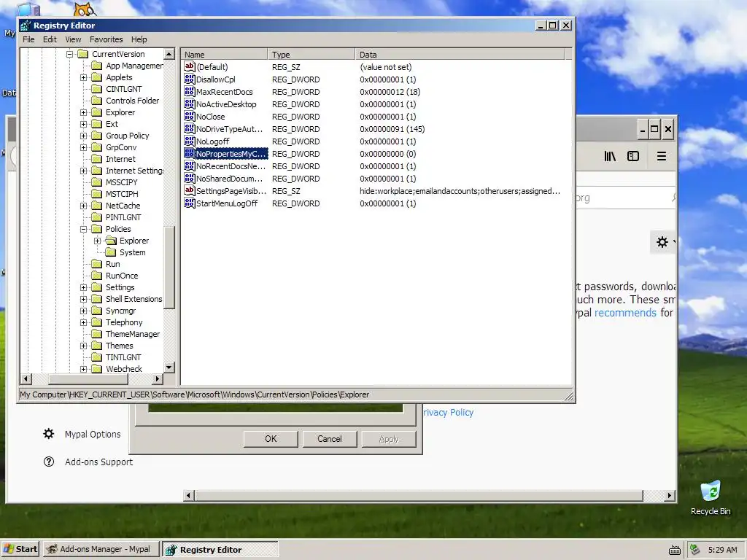
Task: Expand the Shell Extensions node
Action: click(83, 299)
